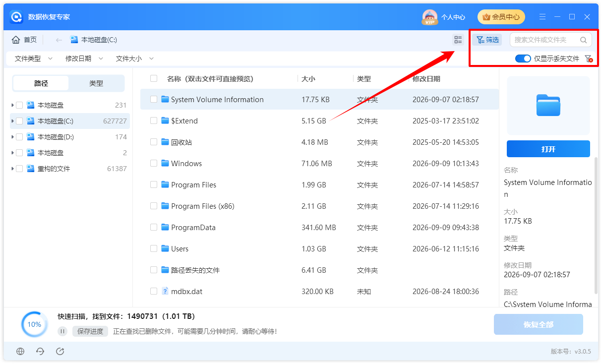
Task: Click the 筛选 filter button
Action: 487,40
